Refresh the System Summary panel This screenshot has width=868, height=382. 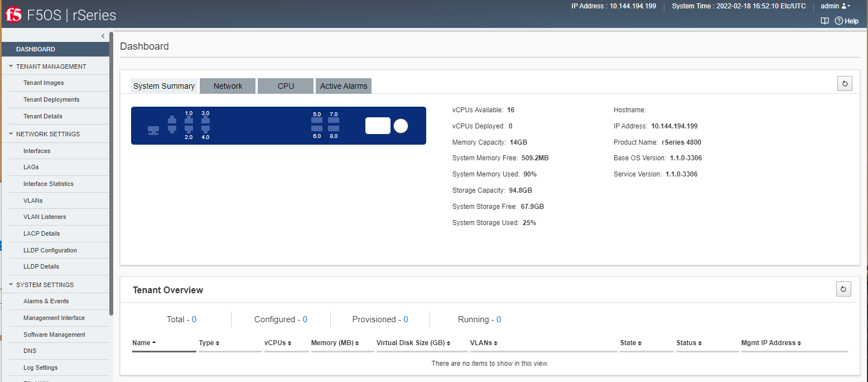[845, 84]
